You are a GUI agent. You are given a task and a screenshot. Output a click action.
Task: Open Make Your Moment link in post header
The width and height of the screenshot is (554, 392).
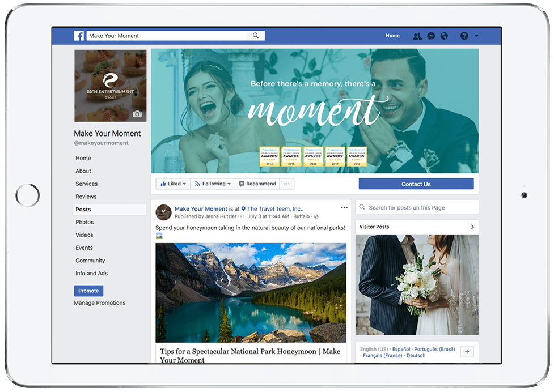(x=201, y=209)
